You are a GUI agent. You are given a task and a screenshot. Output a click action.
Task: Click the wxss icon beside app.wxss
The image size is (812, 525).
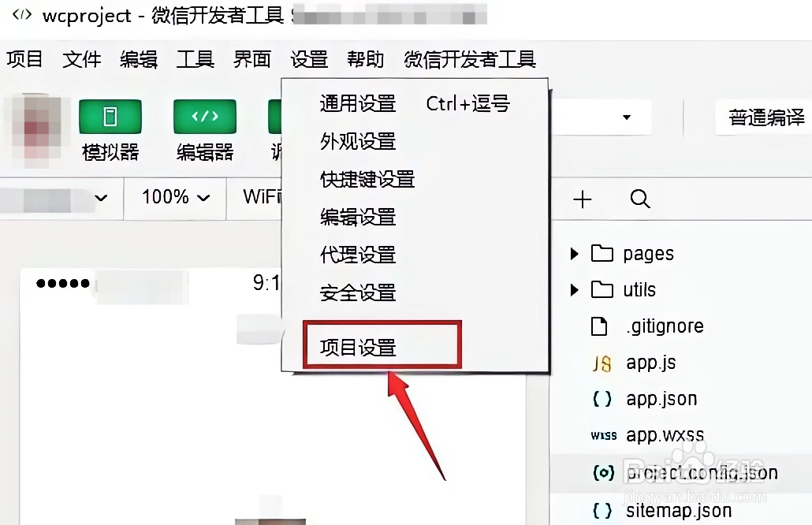point(603,436)
